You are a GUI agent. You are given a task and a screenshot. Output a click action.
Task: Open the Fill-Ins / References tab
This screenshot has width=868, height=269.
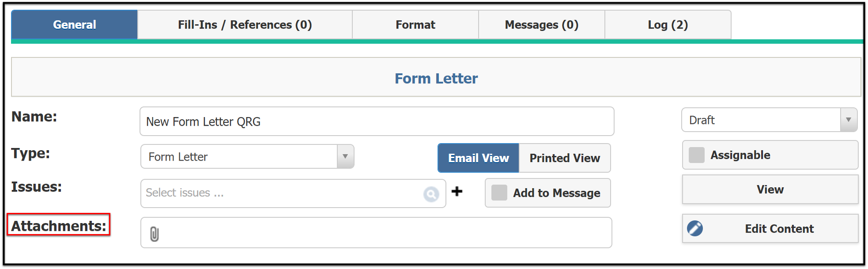click(245, 25)
